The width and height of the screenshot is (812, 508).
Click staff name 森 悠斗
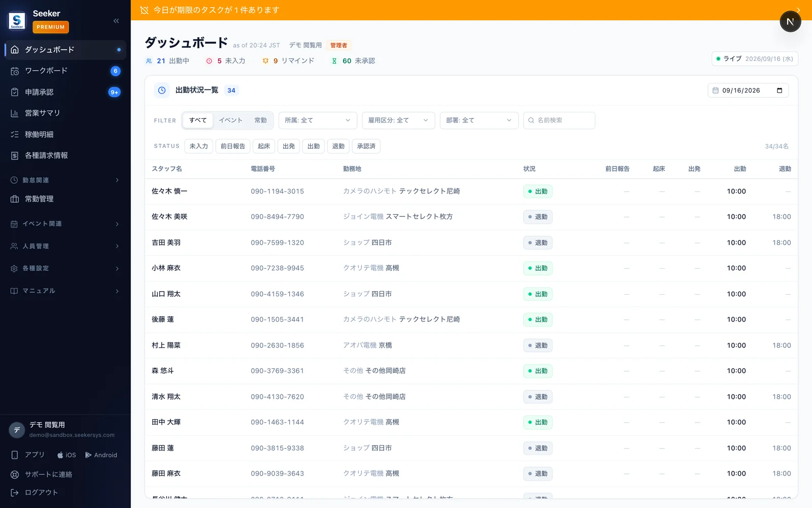(x=163, y=371)
